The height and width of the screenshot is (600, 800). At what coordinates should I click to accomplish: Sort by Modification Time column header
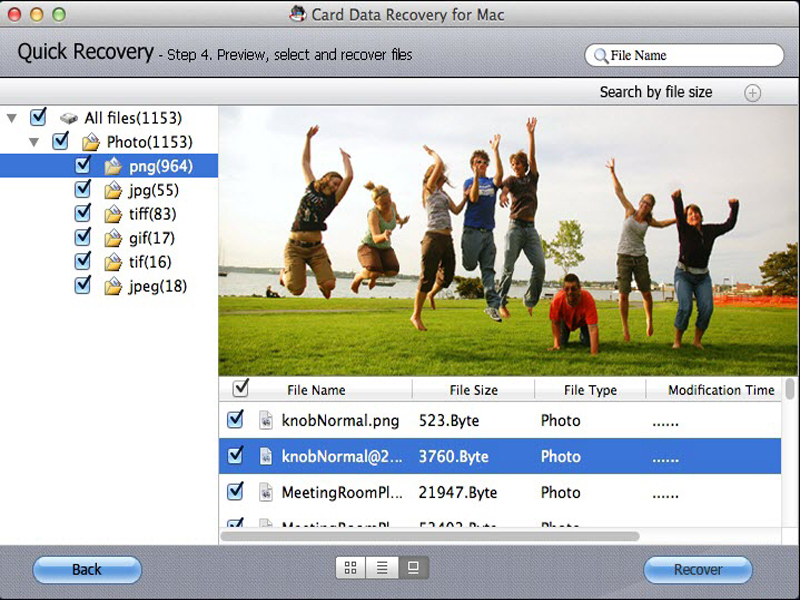[720, 390]
